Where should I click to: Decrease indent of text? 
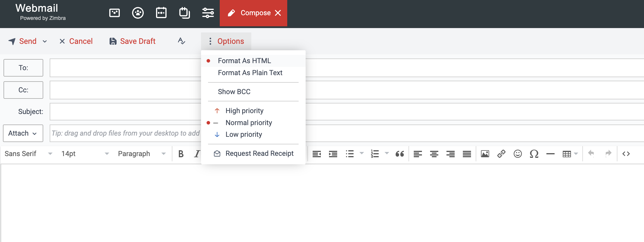tap(317, 154)
